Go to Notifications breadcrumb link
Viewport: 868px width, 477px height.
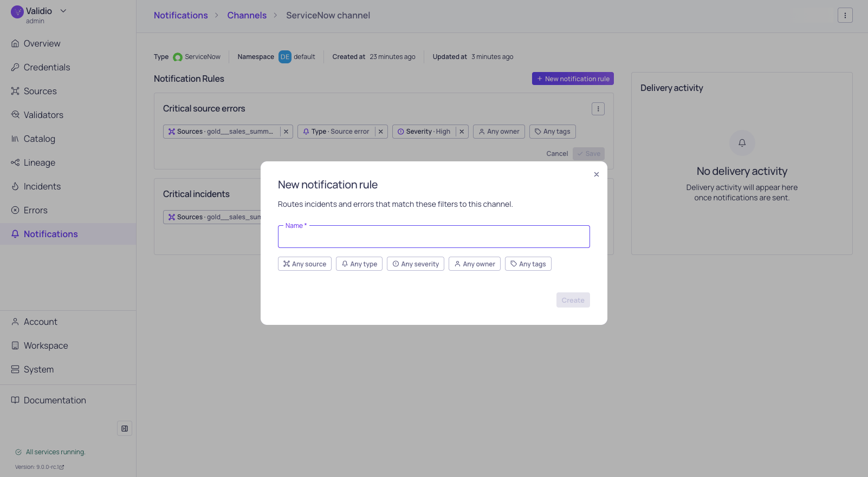tap(181, 15)
